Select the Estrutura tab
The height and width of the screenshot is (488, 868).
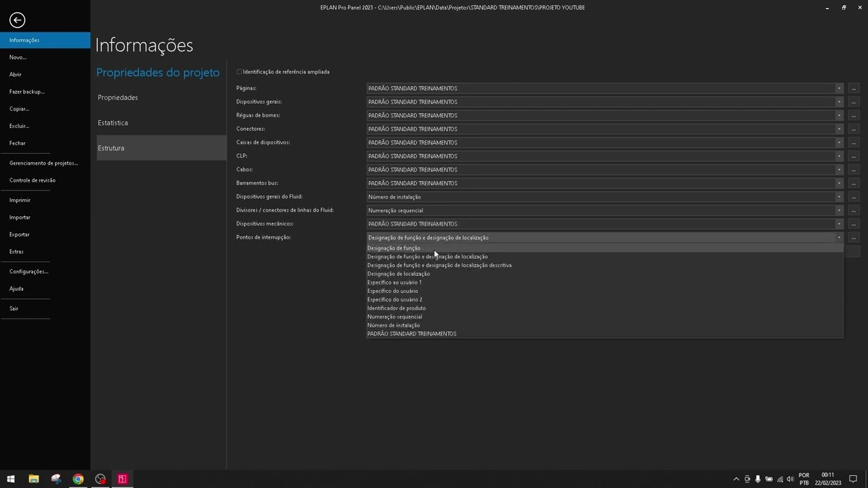tap(161, 148)
